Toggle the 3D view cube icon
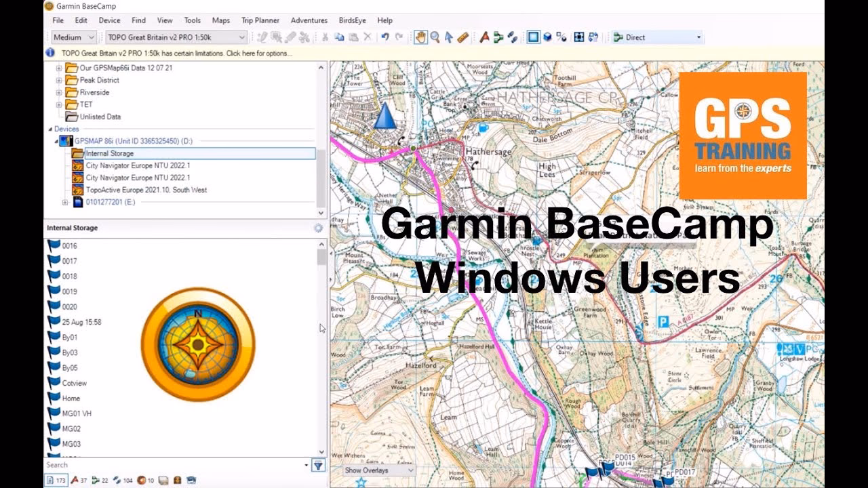This screenshot has height=488, width=868. [547, 37]
